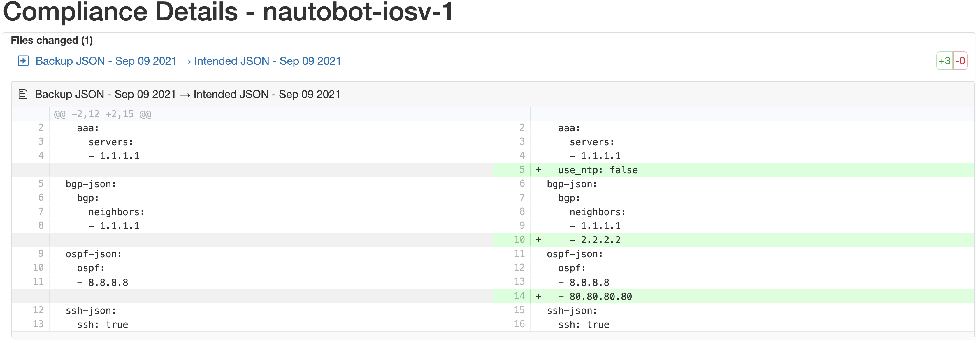Click the right ospf-json: line
Viewport: 980px width, 343px height.
click(575, 254)
